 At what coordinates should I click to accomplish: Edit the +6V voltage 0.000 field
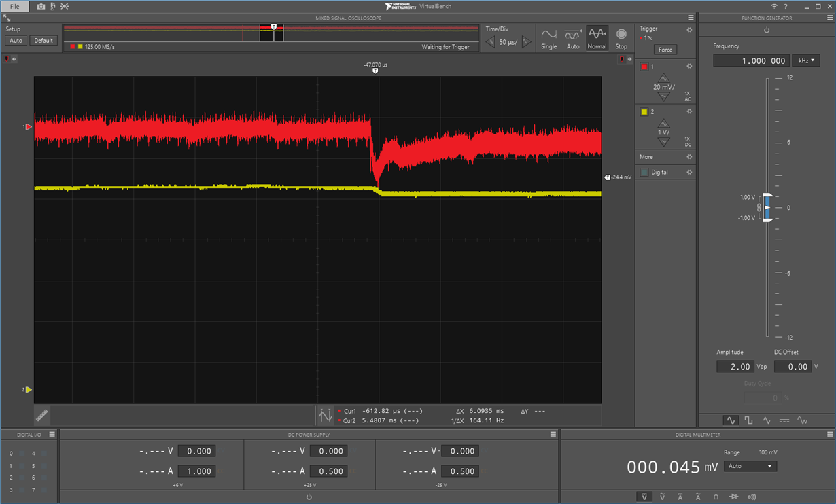click(x=197, y=451)
